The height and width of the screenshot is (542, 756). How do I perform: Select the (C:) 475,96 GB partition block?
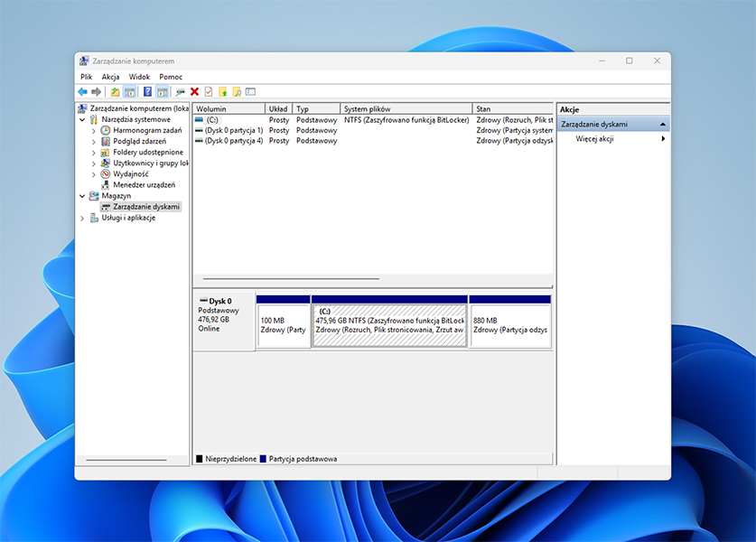coord(389,322)
